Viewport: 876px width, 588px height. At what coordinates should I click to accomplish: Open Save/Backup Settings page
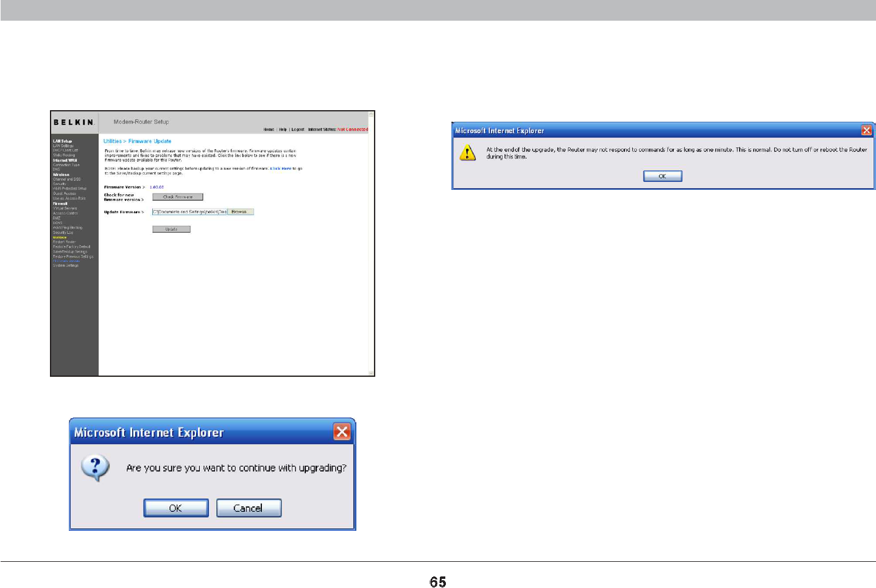pos(70,251)
